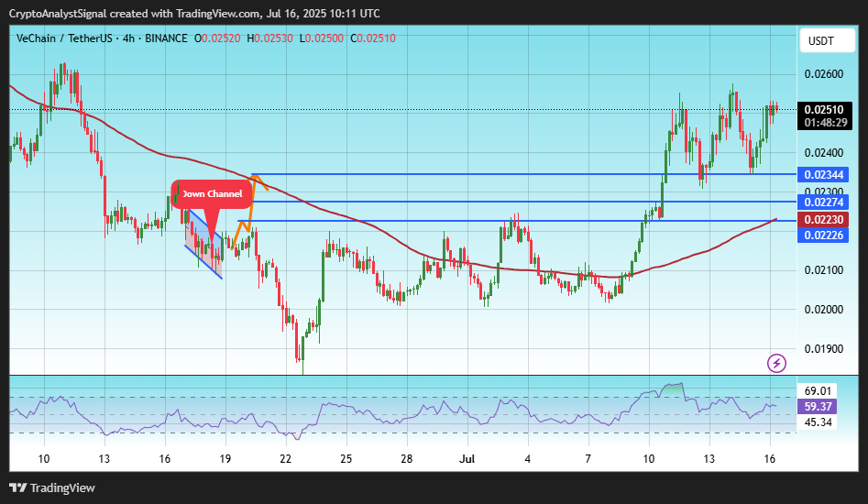Select the 0.02226 blue price label
Viewport: 868px width, 504px height.
(x=824, y=236)
